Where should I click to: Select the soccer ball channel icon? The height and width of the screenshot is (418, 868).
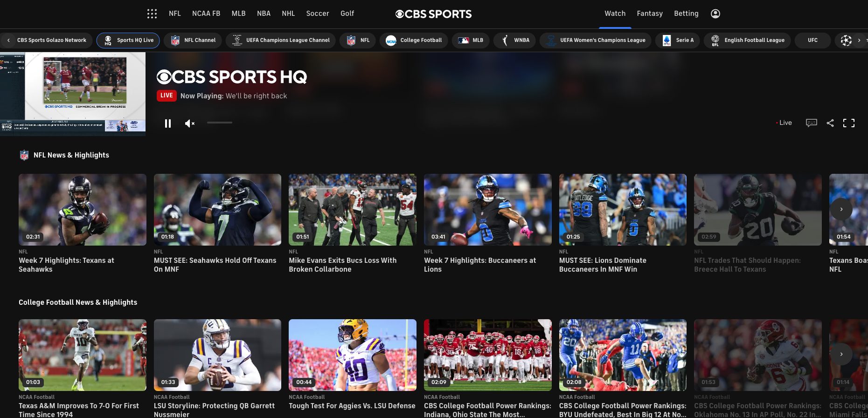click(x=846, y=41)
